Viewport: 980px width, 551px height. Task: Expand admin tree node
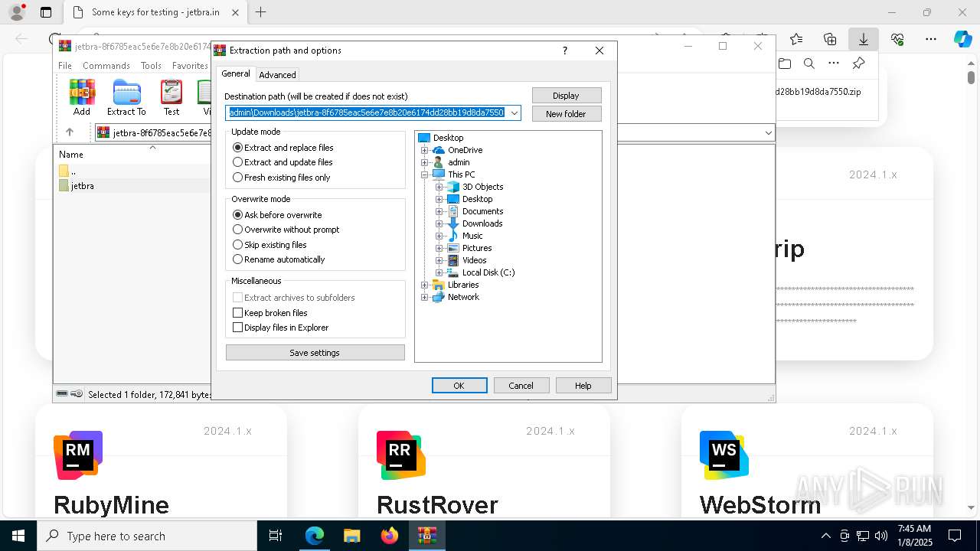click(425, 162)
